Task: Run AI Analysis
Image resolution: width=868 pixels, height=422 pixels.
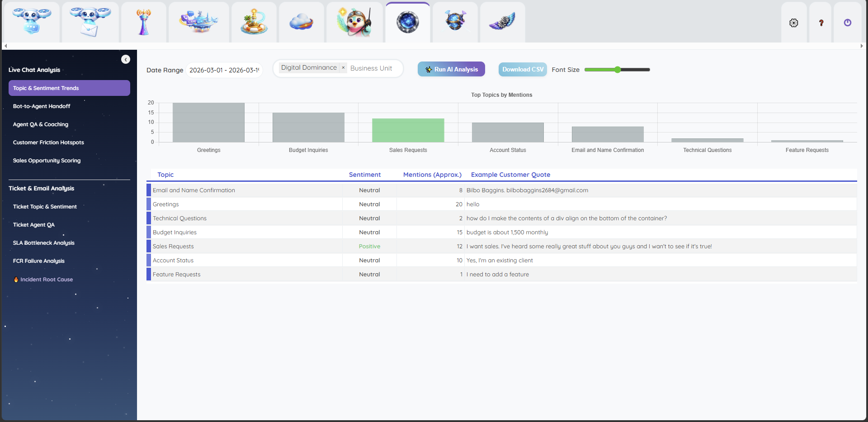Action: (x=451, y=69)
